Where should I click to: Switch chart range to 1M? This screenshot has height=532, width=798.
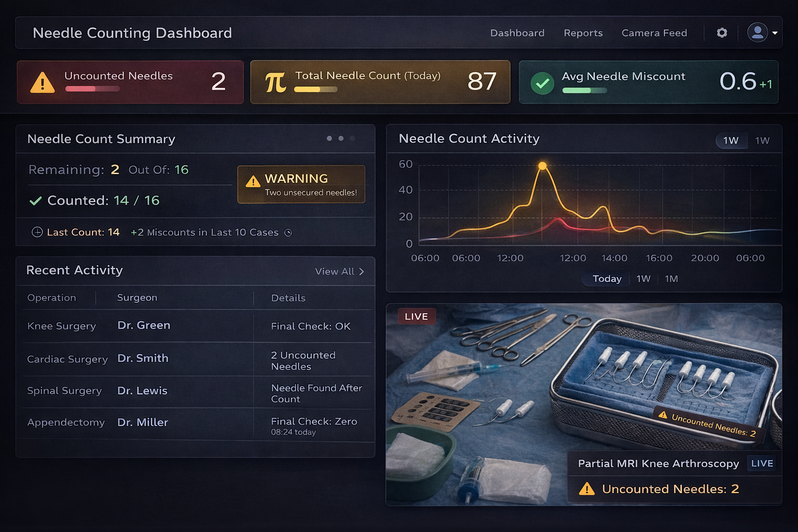[671, 279]
